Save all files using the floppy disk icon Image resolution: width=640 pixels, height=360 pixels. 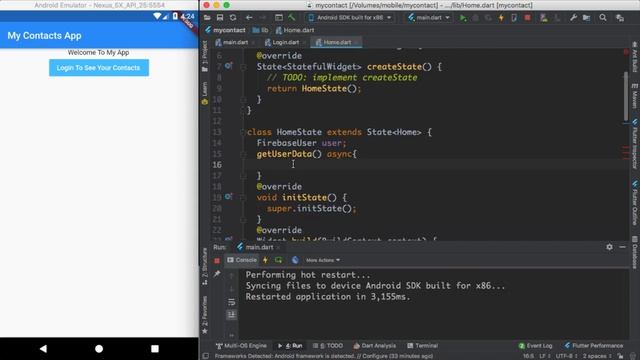(x=220, y=18)
